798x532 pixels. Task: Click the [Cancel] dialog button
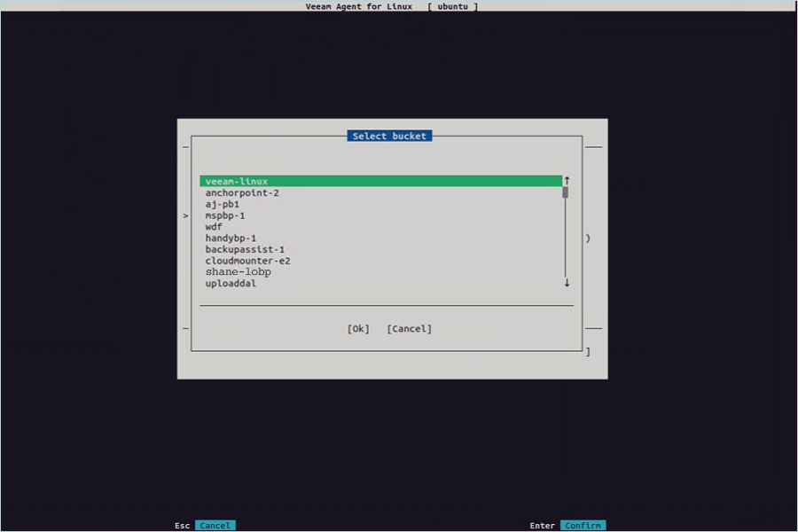pos(409,329)
